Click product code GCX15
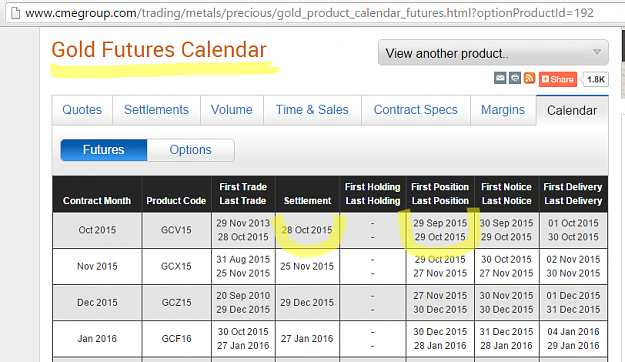 pos(176,266)
